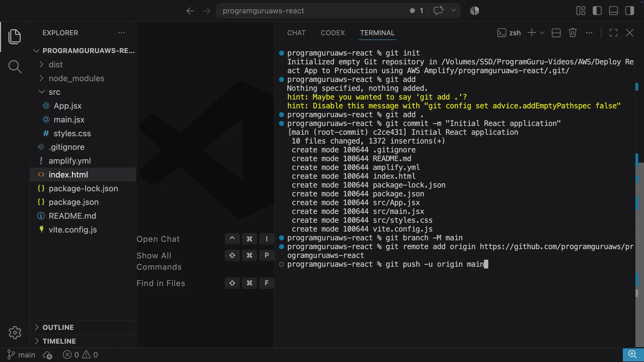Click the unsaved indicator showing 1
This screenshot has height=362, width=644.
coord(417,11)
